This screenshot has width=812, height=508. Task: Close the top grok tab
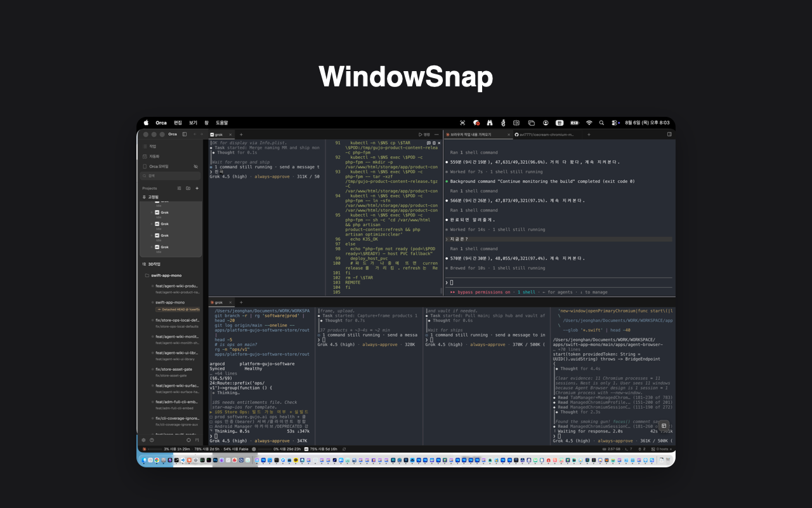coord(230,135)
